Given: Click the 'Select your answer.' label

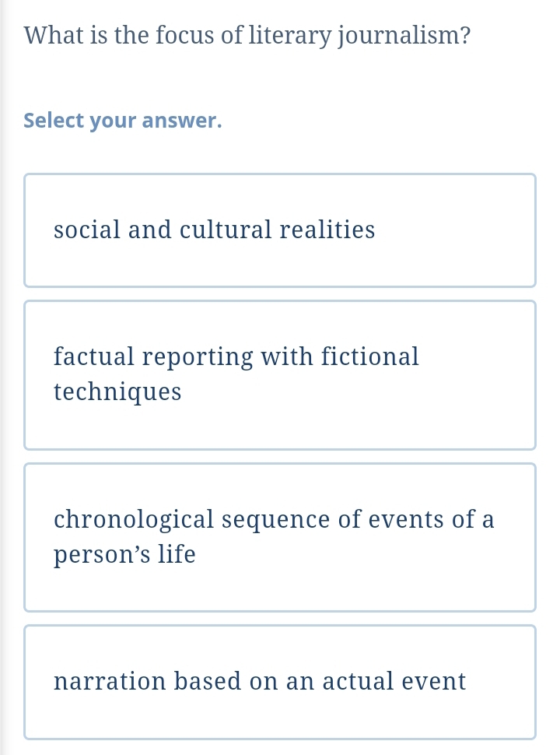Looking at the screenshot, I should click(x=123, y=121).
